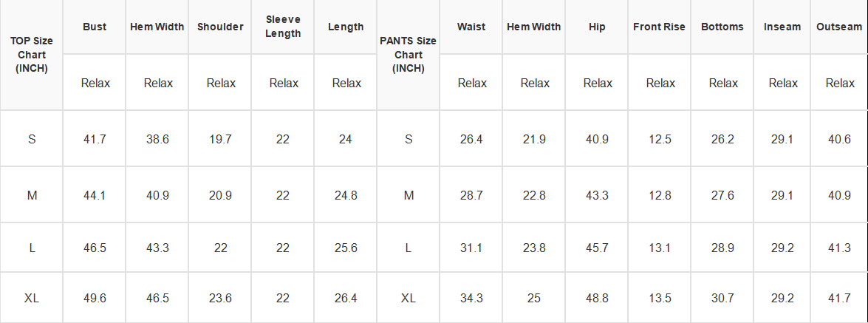
Task: Click the pants hem width value 22.8
Action: tap(534, 195)
